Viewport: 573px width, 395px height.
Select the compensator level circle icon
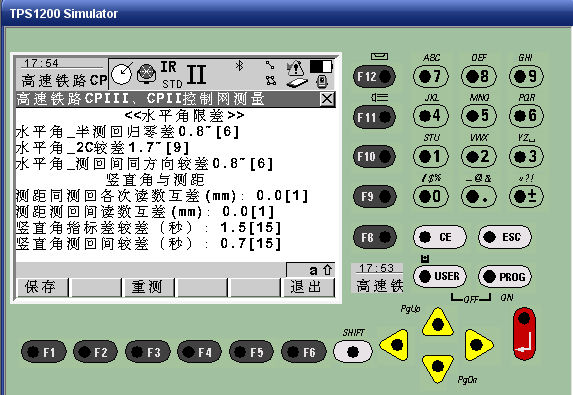[122, 74]
